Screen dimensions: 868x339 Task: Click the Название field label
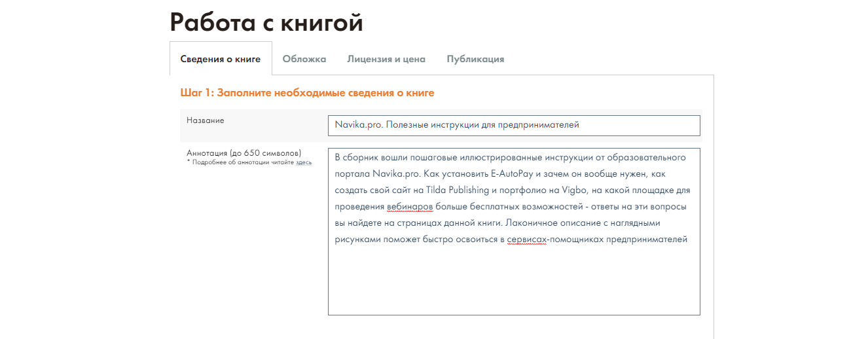(205, 120)
